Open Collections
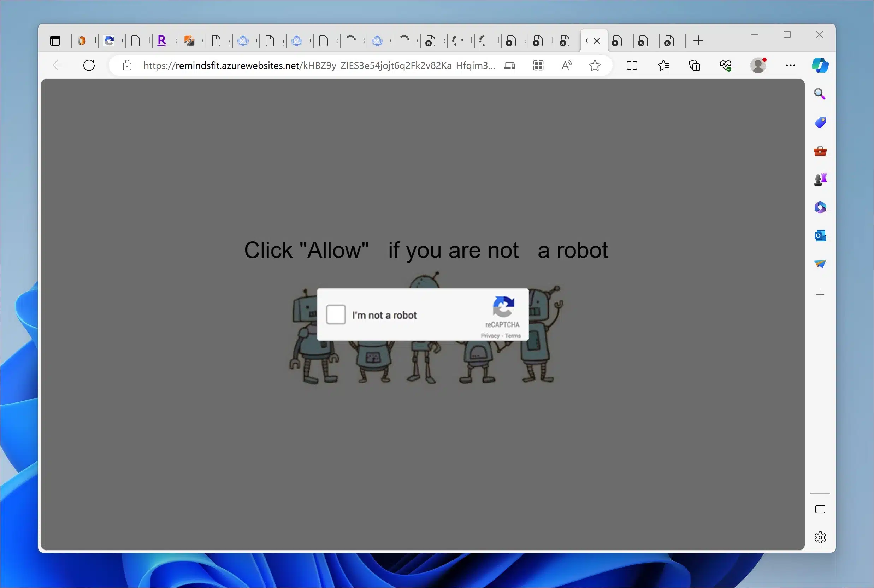Viewport: 874px width, 588px height. (695, 65)
